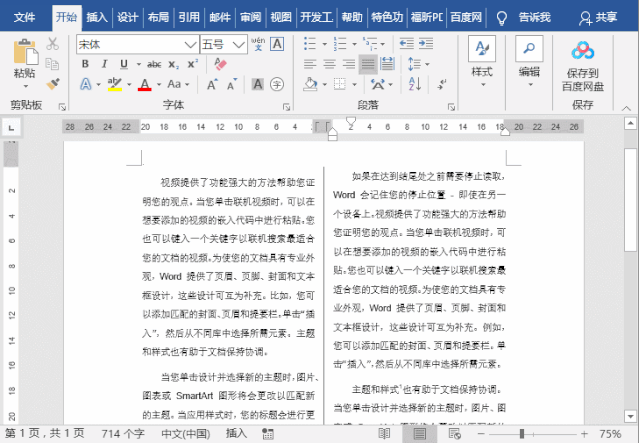
Task: Click the 714 个字 word count
Action: (x=123, y=434)
